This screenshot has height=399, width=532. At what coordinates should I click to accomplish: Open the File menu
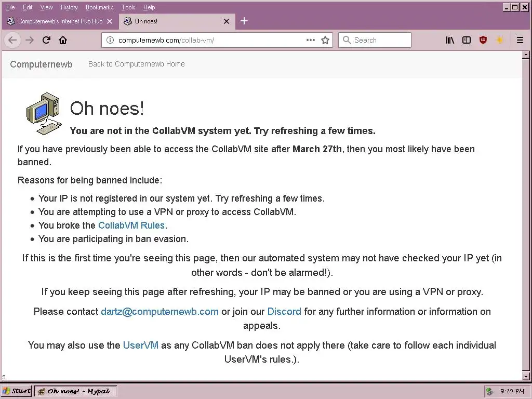[x=10, y=7]
